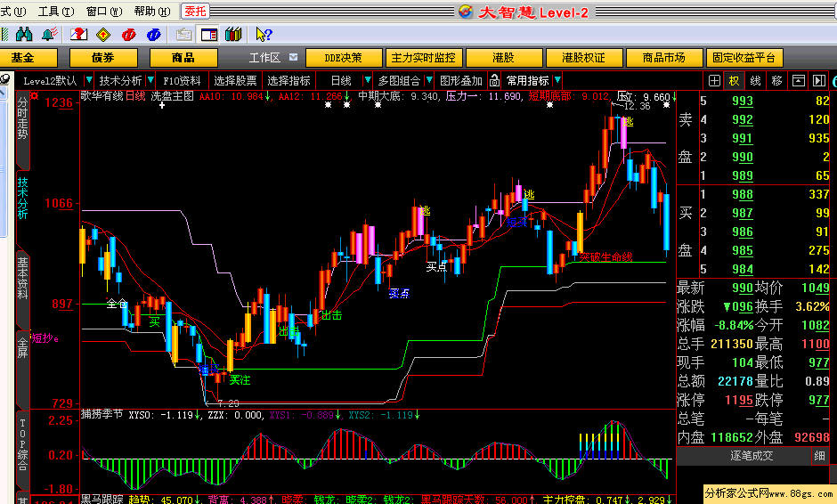837x504 pixels.
Task: Click buy 1 price 988
Action: [x=743, y=194]
